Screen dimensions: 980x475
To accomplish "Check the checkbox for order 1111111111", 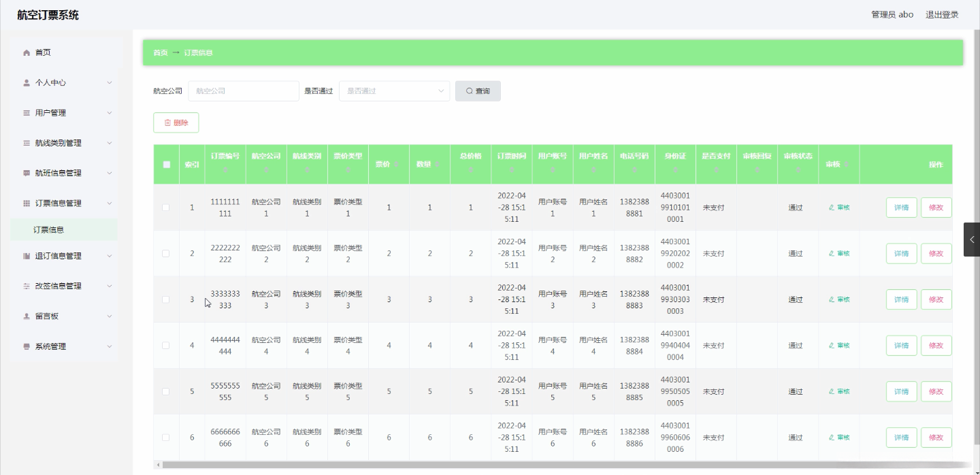I will (x=165, y=208).
